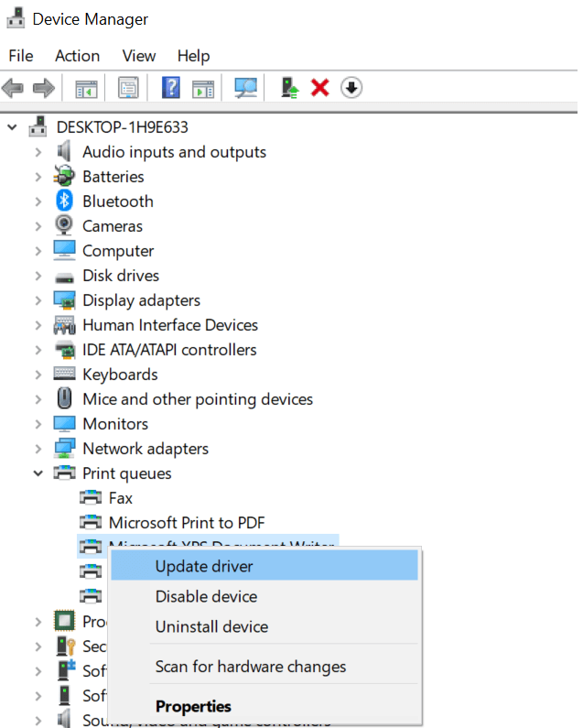Choose Update driver from context menu
The image size is (583, 728).
204,566
